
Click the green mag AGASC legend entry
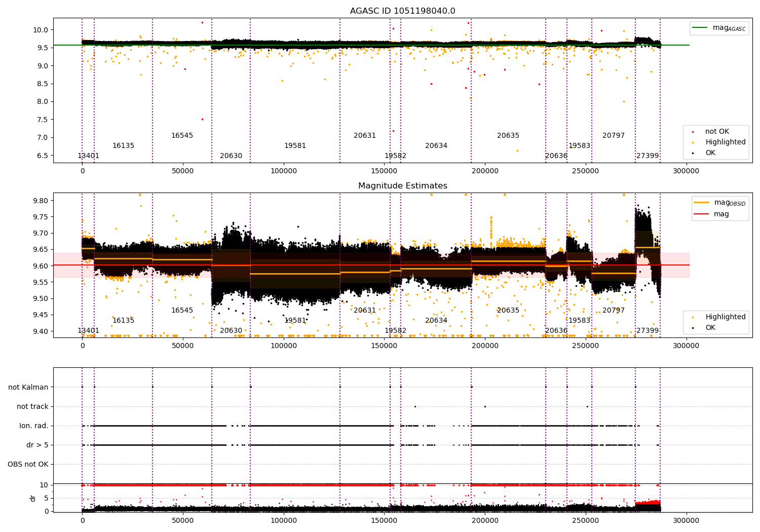coord(719,28)
